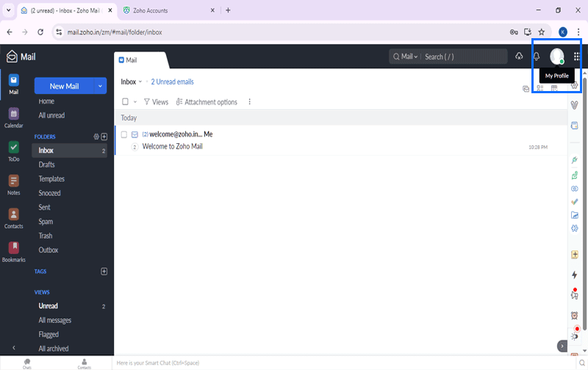Click the search magnifier in bottom right corner
Viewport: 588px width, 370px height.
click(581, 363)
